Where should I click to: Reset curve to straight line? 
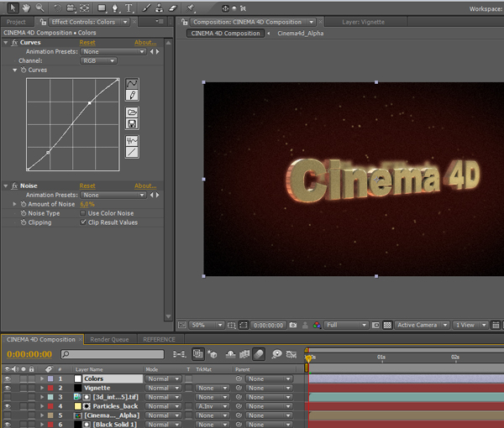132,153
